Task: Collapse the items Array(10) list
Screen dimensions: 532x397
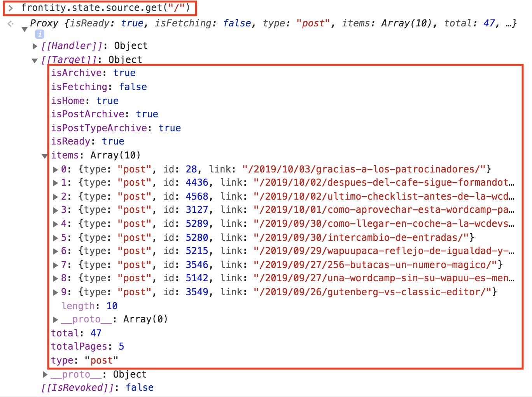Action: click(x=45, y=156)
